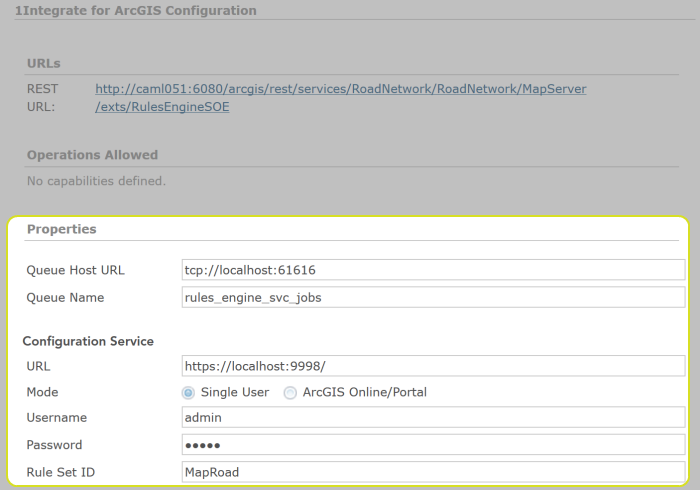Click the Queue Host URL label
Viewport: 700px width, 490px height.
pos(76,270)
